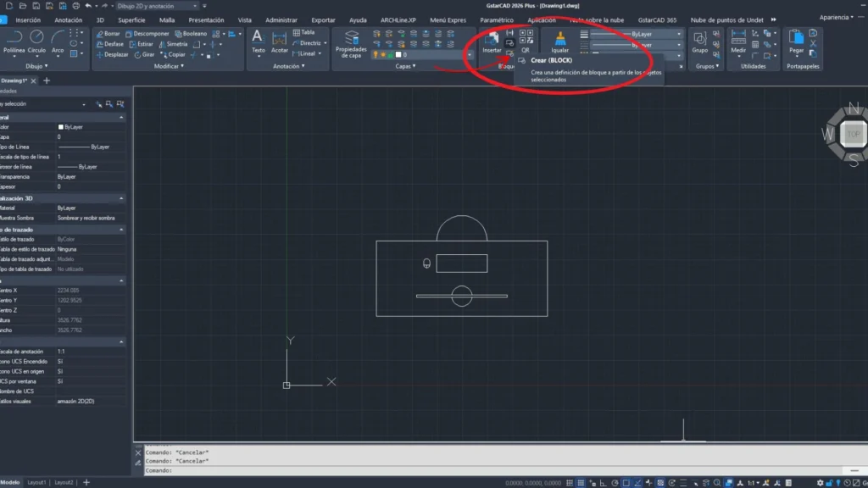The image size is (868, 488).
Task: Click the Girar rotate tool
Action: click(144, 55)
